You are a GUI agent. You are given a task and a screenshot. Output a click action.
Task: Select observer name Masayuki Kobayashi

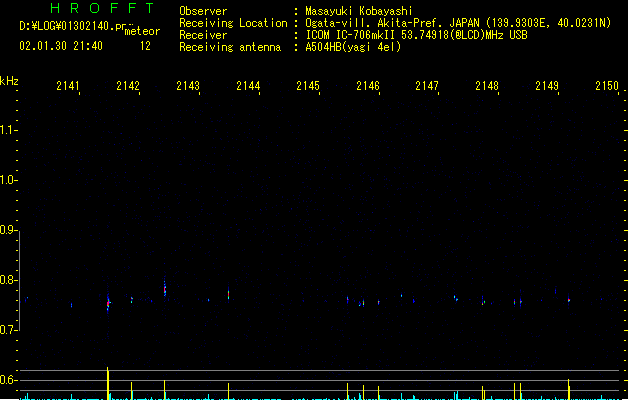tap(359, 11)
